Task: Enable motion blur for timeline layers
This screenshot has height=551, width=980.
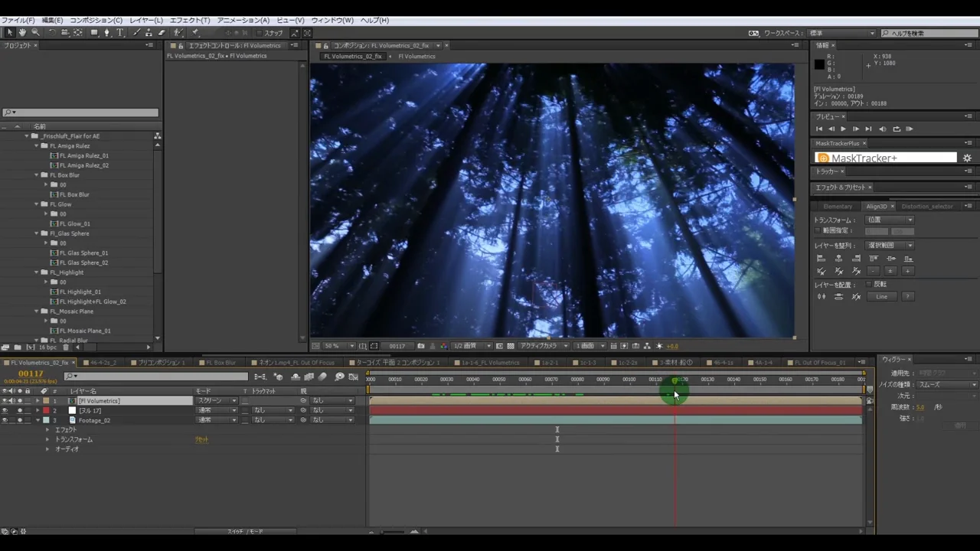Action: 322,377
